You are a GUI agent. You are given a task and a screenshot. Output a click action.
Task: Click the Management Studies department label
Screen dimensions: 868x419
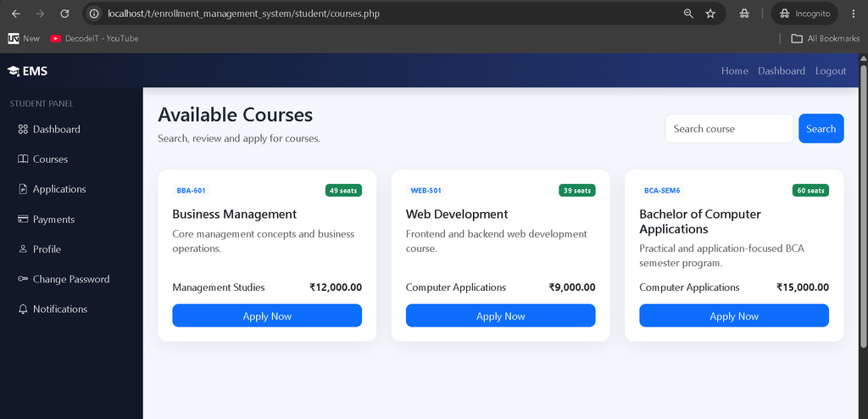point(219,287)
